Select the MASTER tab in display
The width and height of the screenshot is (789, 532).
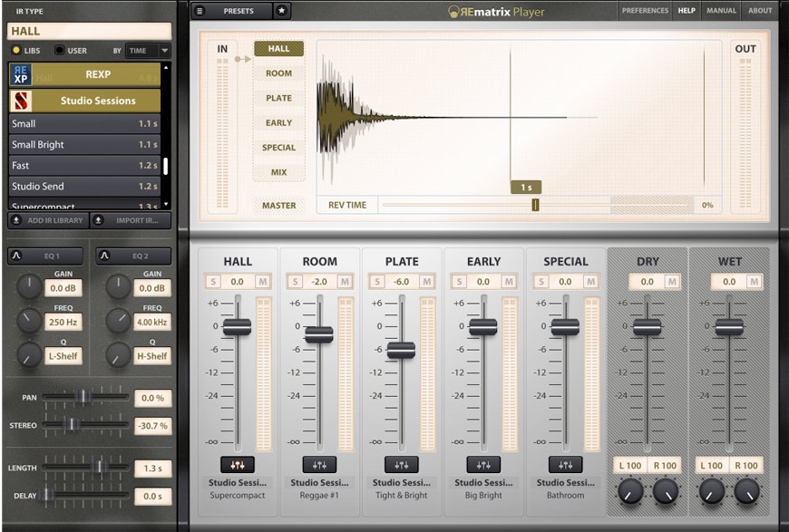pos(278,205)
